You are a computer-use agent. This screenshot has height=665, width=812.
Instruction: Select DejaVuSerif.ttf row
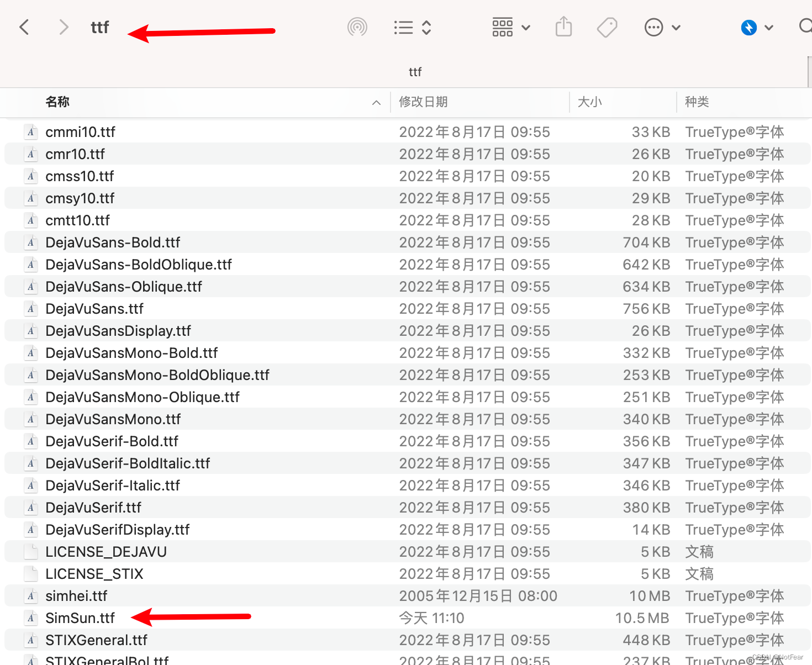(408, 508)
